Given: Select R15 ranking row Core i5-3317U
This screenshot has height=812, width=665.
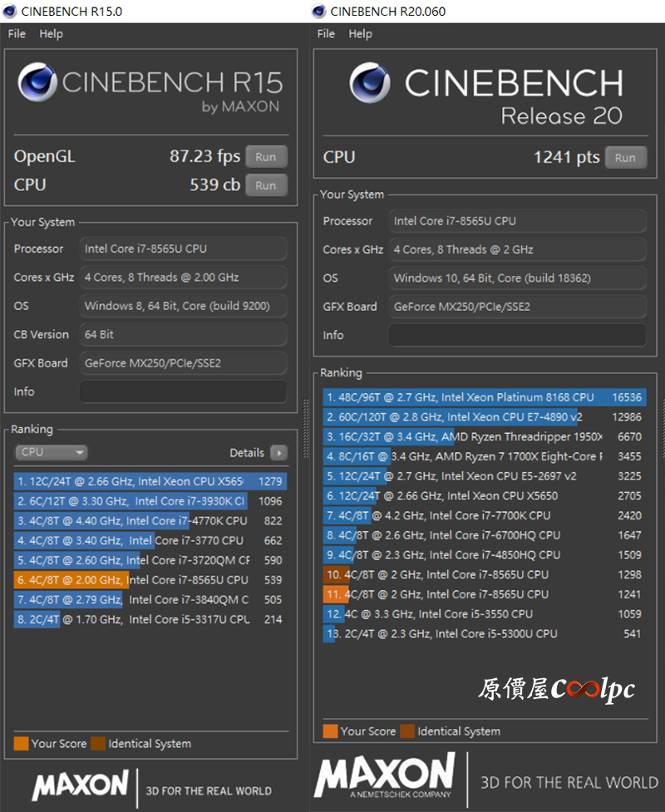Looking at the screenshot, I should coord(150,619).
